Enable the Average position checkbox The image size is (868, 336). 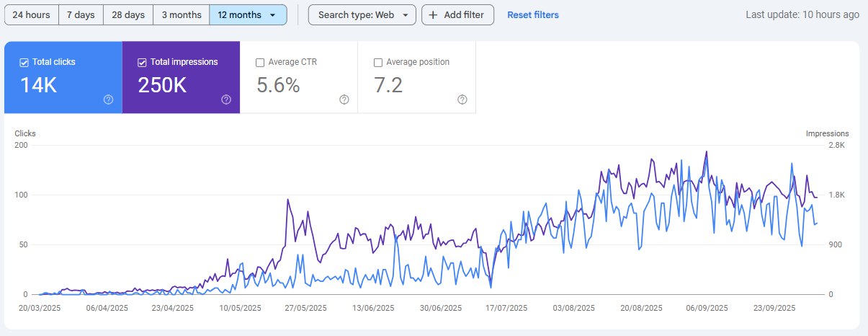[378, 62]
